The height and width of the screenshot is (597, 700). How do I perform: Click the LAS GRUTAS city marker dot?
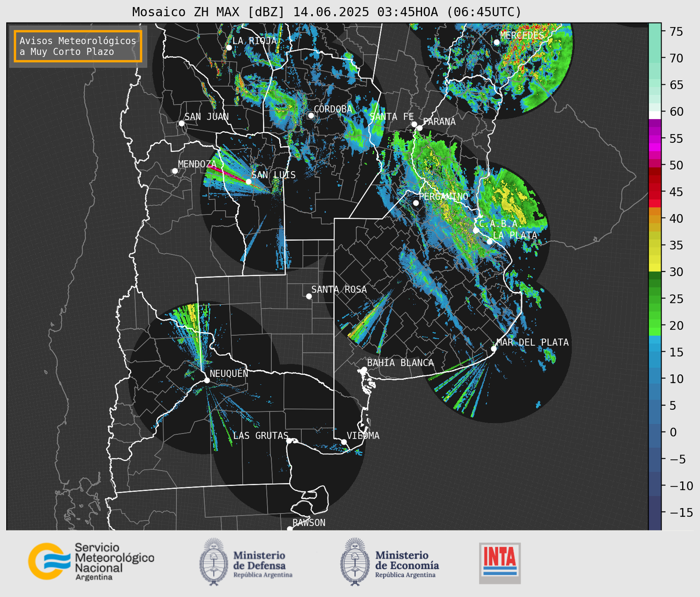tap(289, 441)
